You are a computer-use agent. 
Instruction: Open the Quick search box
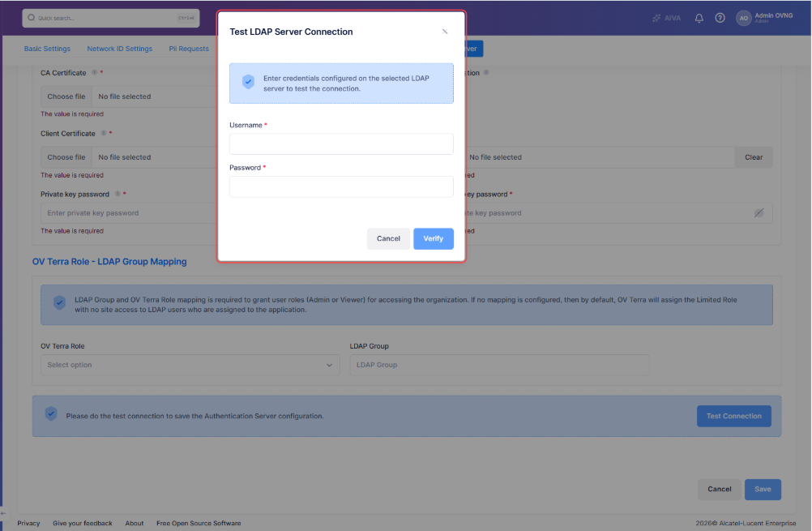(111, 18)
